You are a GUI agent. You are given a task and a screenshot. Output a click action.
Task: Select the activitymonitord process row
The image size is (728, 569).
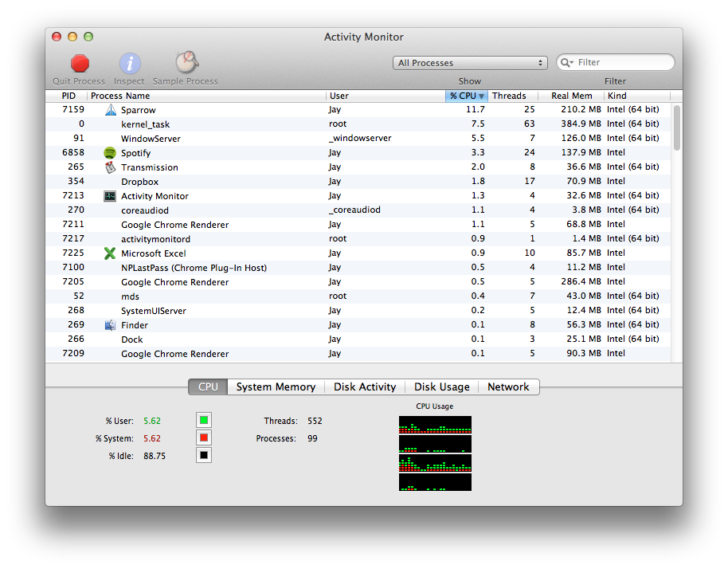(358, 239)
